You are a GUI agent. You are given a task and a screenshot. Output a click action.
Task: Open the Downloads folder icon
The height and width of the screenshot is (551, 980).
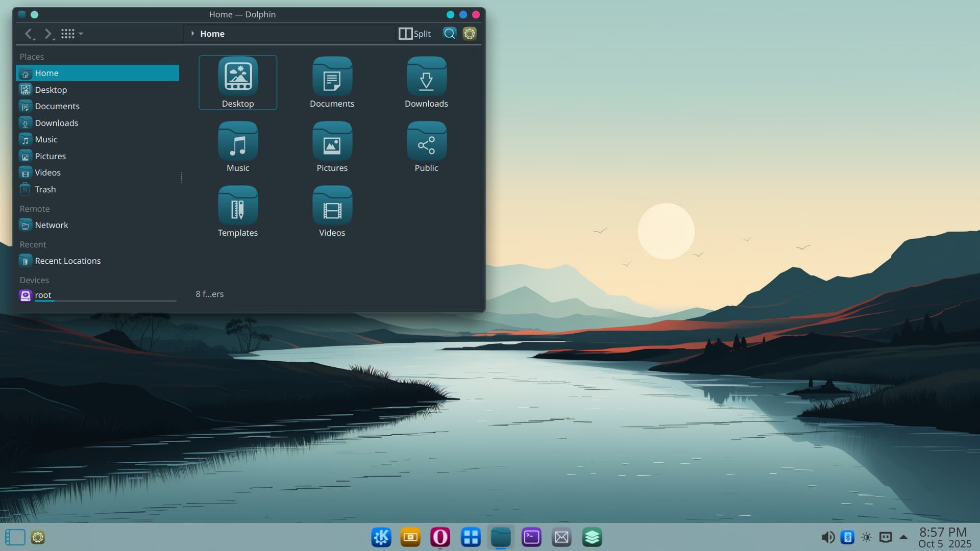426,77
